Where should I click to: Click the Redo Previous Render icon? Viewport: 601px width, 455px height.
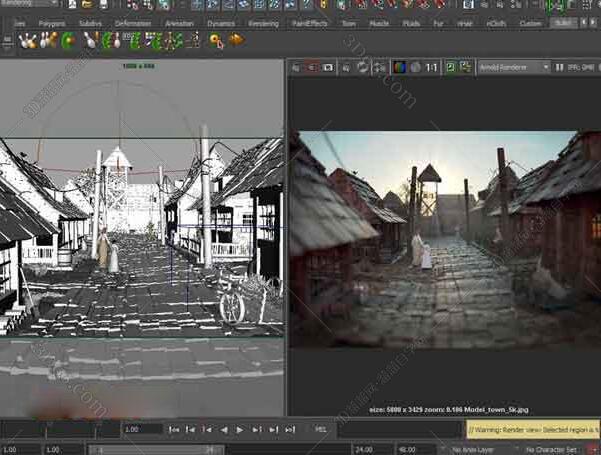point(296,67)
